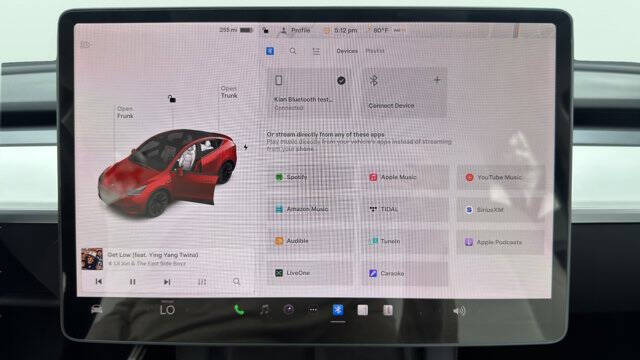Skip to the next track

pyautogui.click(x=167, y=282)
